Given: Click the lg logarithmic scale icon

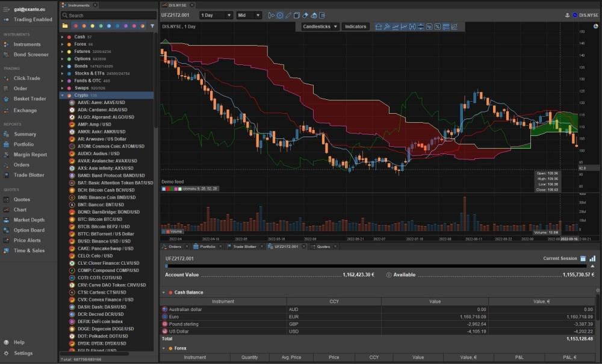Looking at the screenshot, I should click(429, 26).
